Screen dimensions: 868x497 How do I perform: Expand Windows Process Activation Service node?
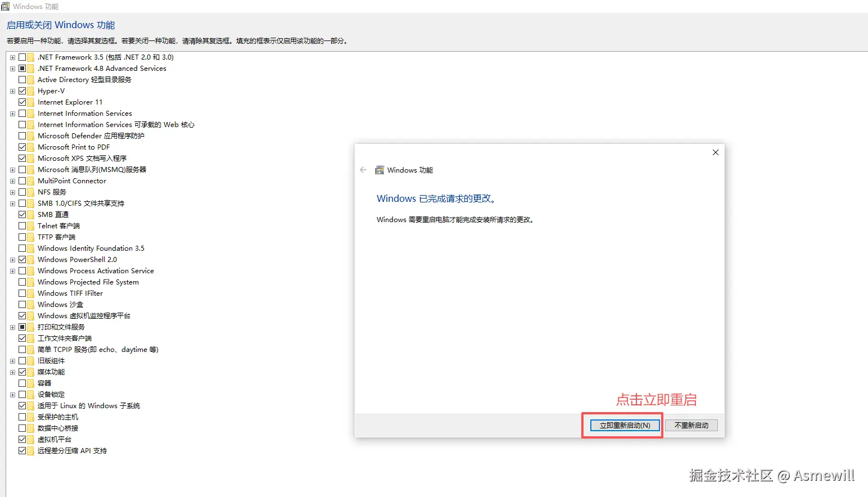(12, 271)
